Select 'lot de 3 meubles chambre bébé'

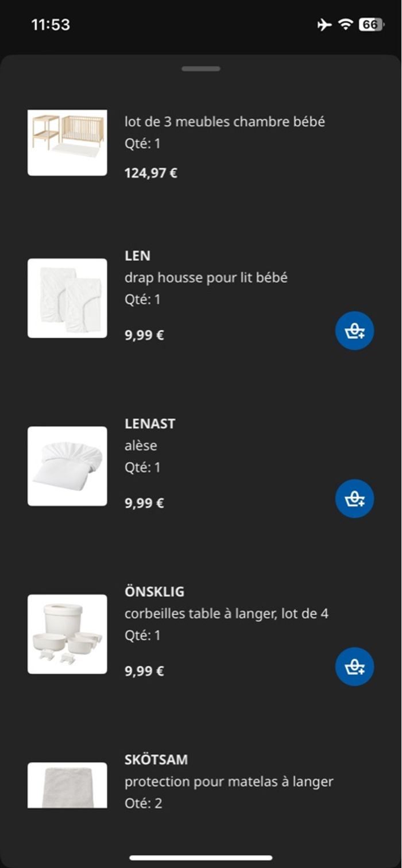(225, 122)
